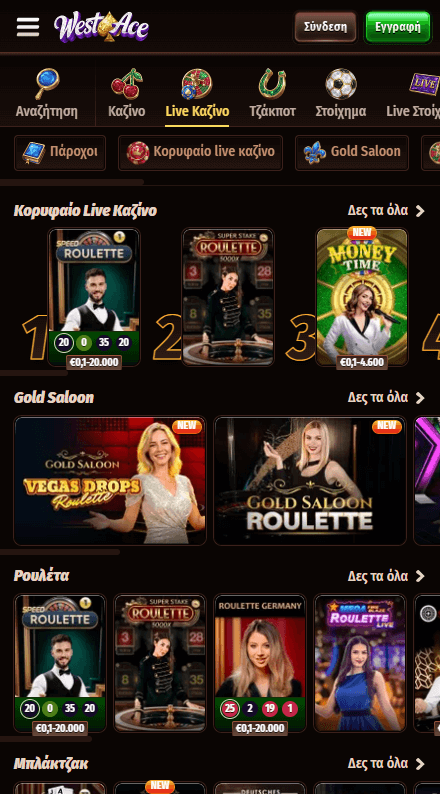Viewport: 440px width, 794px height.
Task: Launch Vegas Drops Roulette game
Action: [110, 481]
